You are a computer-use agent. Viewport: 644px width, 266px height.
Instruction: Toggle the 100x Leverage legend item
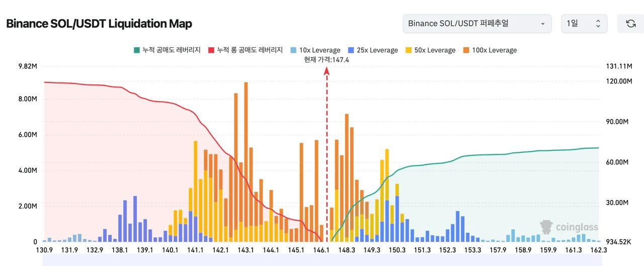(x=490, y=50)
